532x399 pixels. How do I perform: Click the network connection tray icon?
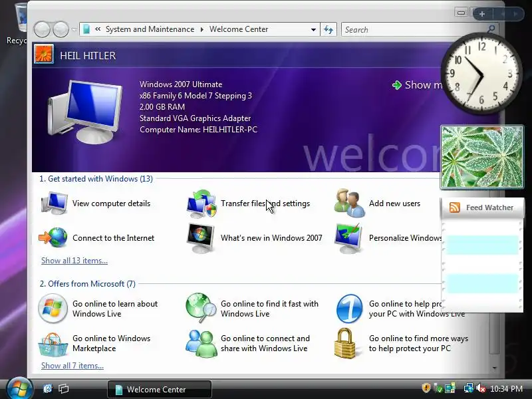(469, 388)
